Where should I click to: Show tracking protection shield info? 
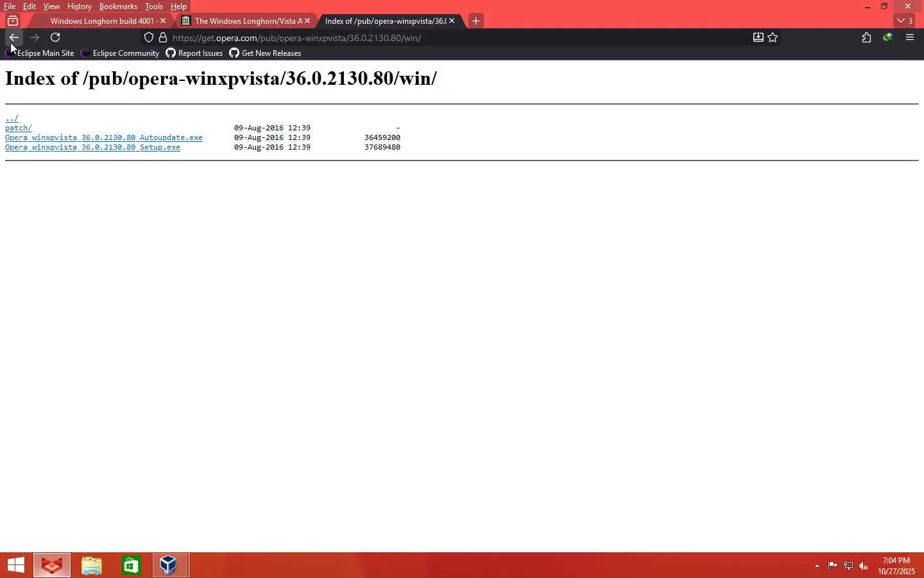(x=149, y=37)
